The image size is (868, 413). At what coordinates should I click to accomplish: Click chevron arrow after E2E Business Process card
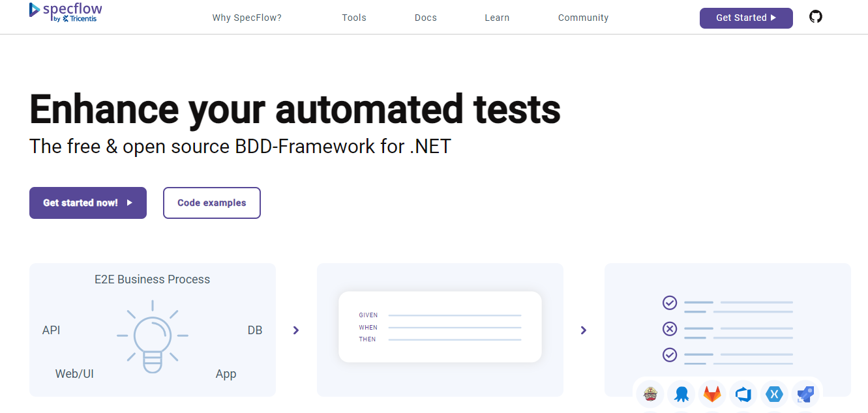(296, 330)
